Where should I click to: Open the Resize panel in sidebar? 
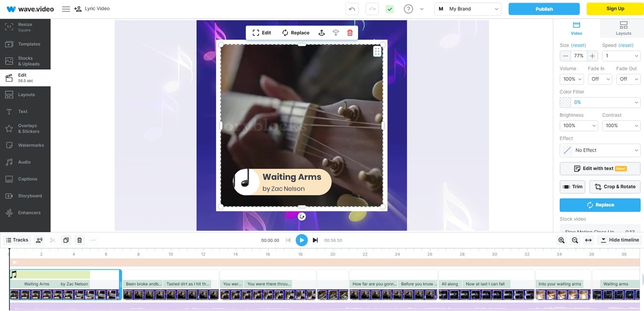25,27
